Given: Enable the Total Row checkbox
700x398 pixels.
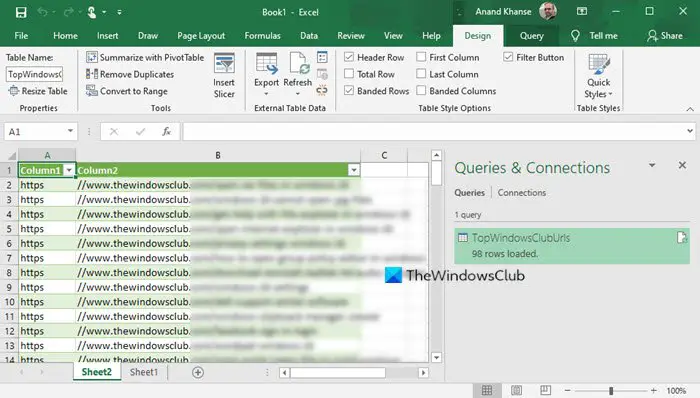Looking at the screenshot, I should pos(349,74).
